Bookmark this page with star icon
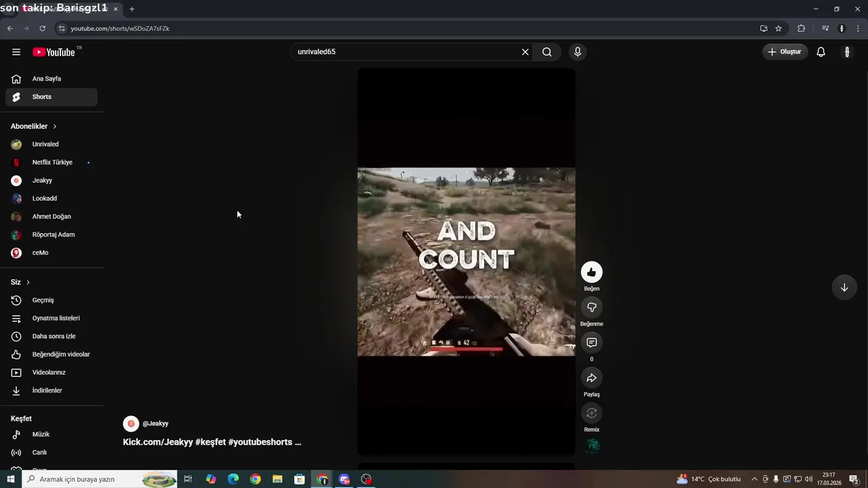The width and height of the screenshot is (868, 488). (778, 28)
